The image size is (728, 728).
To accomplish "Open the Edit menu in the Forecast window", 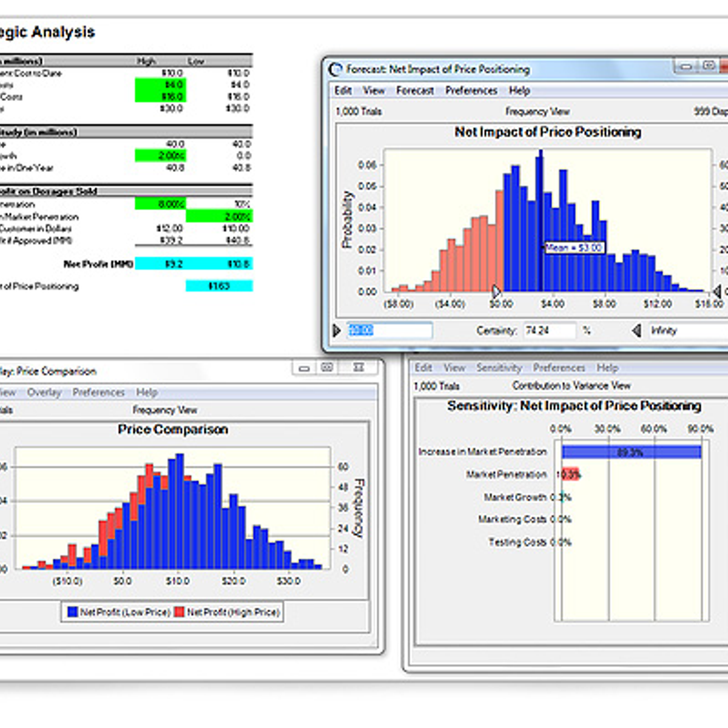I will point(343,90).
